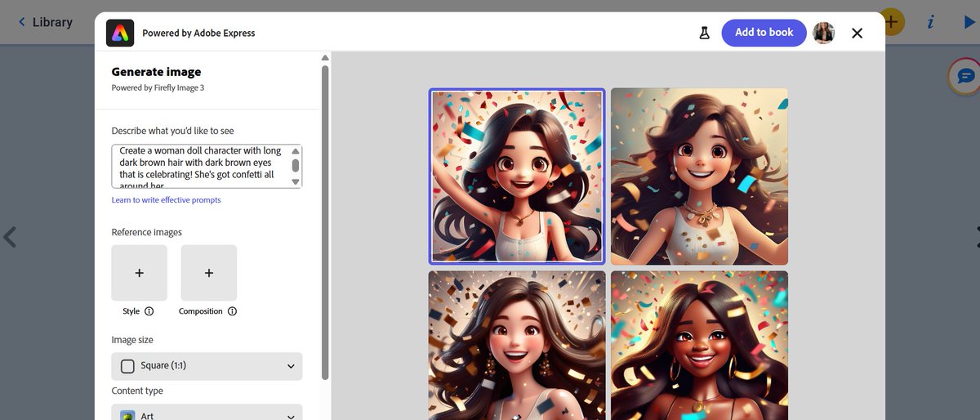
Task: Click the yellow plus add button
Action: [893, 22]
